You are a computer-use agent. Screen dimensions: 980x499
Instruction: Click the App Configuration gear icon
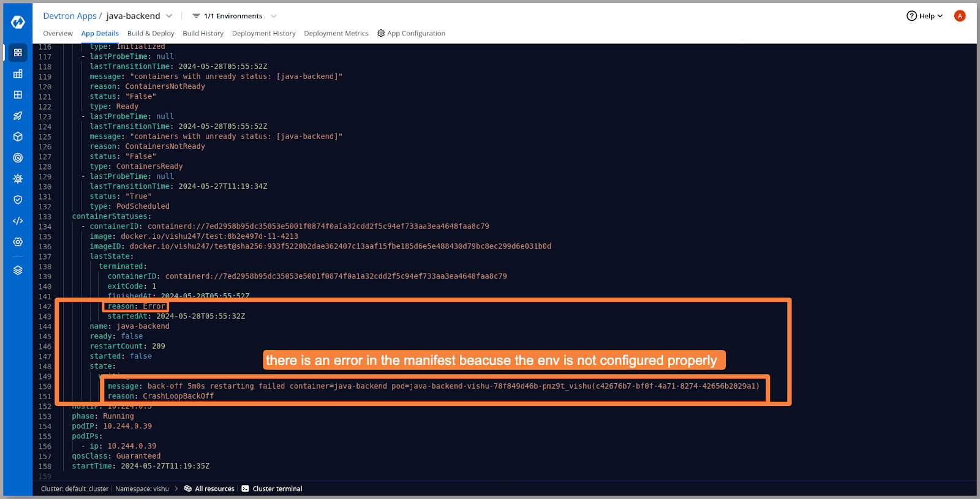click(381, 33)
